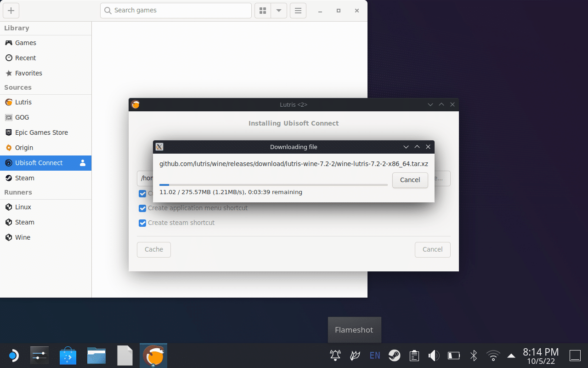
Task: Click the Lutris icon in installer titlebar
Action: [136, 104]
